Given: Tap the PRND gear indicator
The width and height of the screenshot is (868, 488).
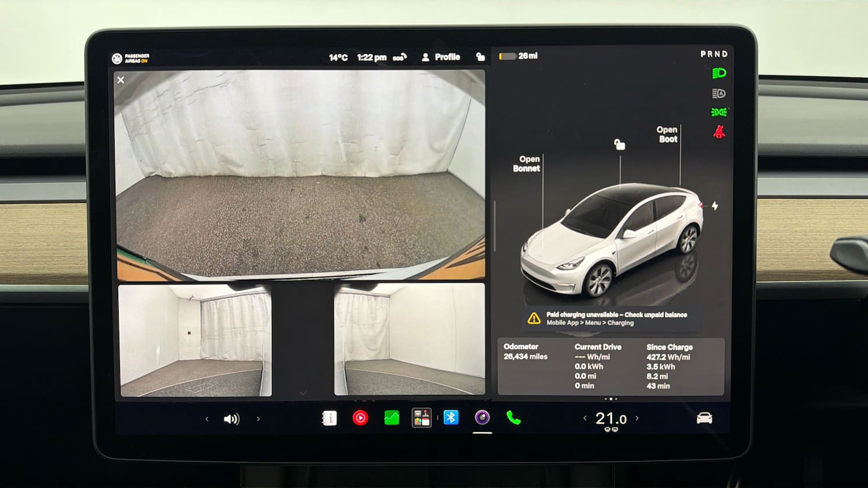Looking at the screenshot, I should (714, 54).
